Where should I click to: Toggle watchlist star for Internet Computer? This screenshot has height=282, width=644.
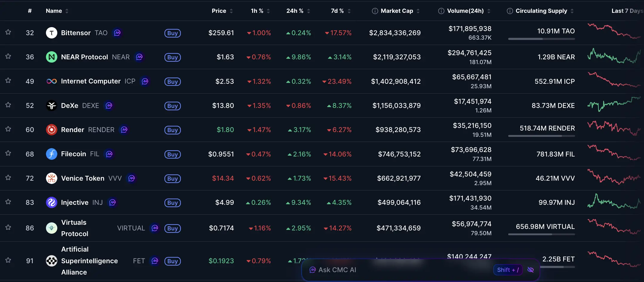[x=8, y=80]
